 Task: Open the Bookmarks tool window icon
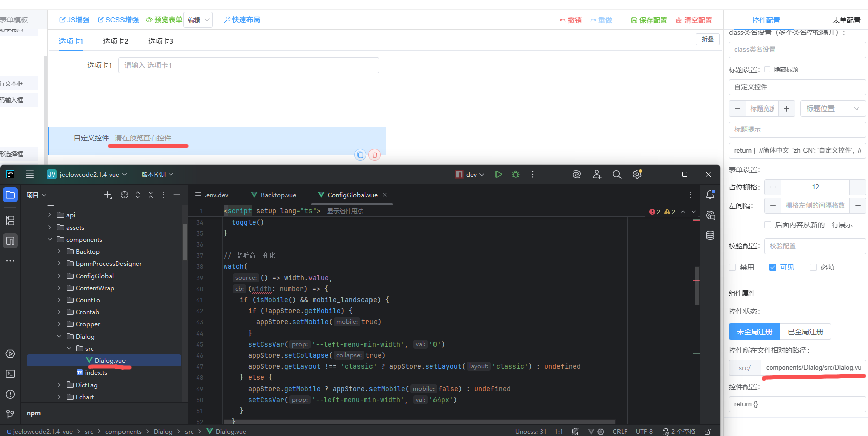10,241
